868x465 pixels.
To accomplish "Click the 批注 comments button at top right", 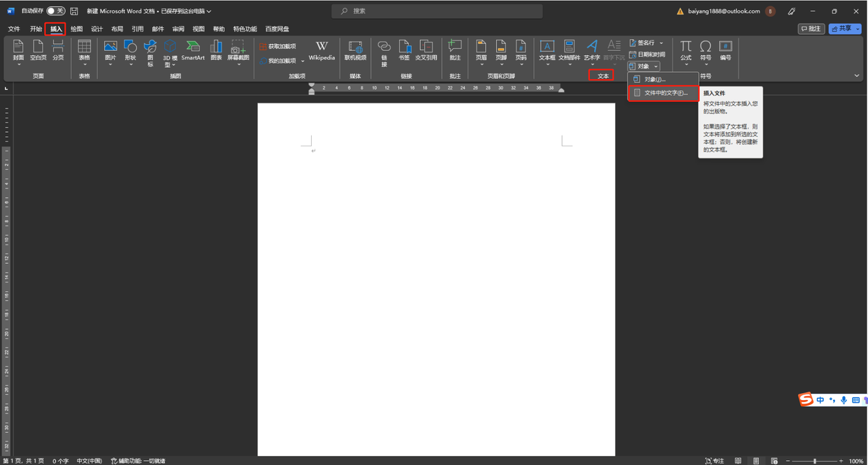I will tap(811, 29).
